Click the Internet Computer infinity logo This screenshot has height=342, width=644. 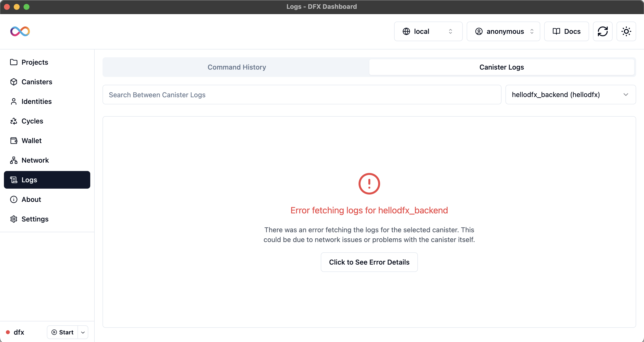[x=20, y=31]
